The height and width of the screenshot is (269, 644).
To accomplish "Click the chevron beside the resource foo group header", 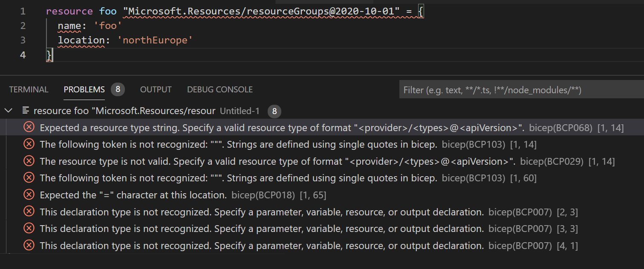I will pyautogui.click(x=8, y=110).
